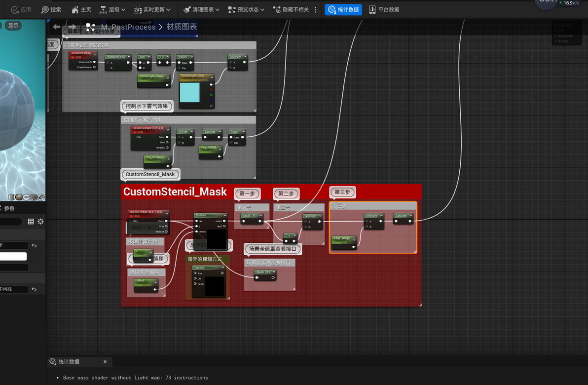Select the offset parameter node
The width and height of the screenshot is (588, 385).
point(146,285)
